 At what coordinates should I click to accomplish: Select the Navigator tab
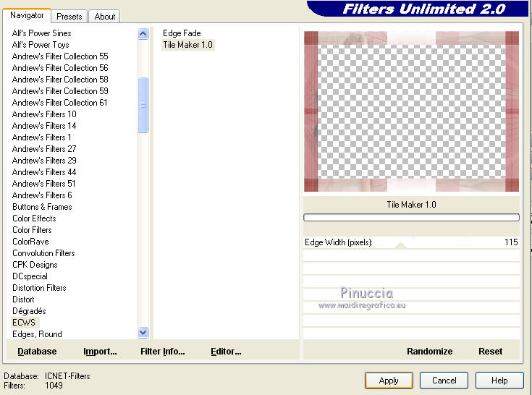27,15
